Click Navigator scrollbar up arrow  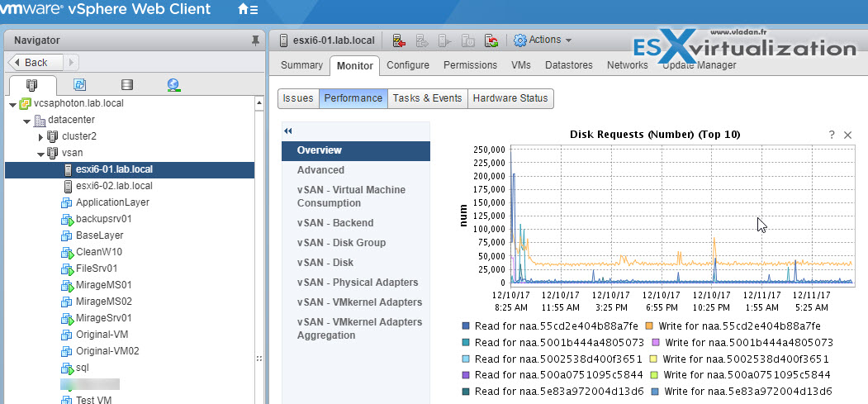[x=259, y=103]
